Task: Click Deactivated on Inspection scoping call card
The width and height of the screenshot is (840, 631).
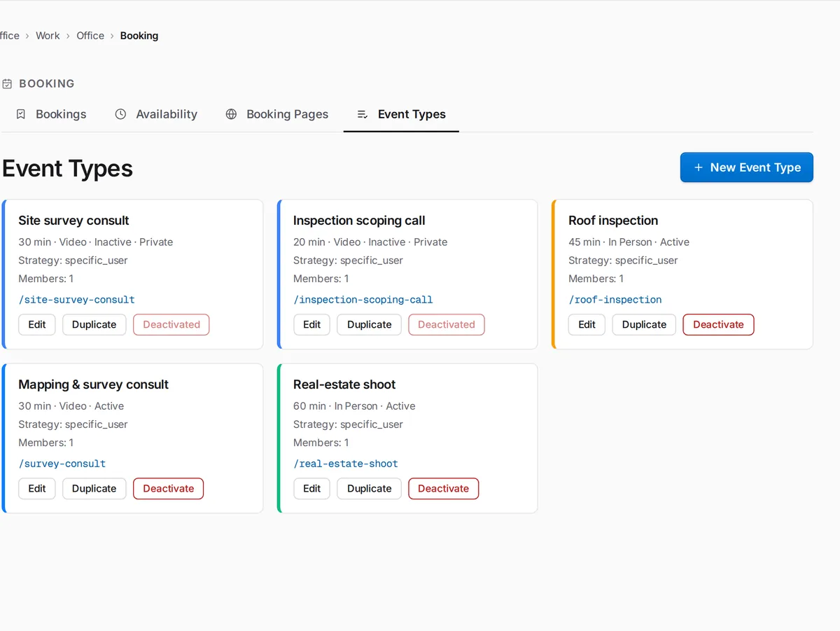Action: [x=447, y=325]
